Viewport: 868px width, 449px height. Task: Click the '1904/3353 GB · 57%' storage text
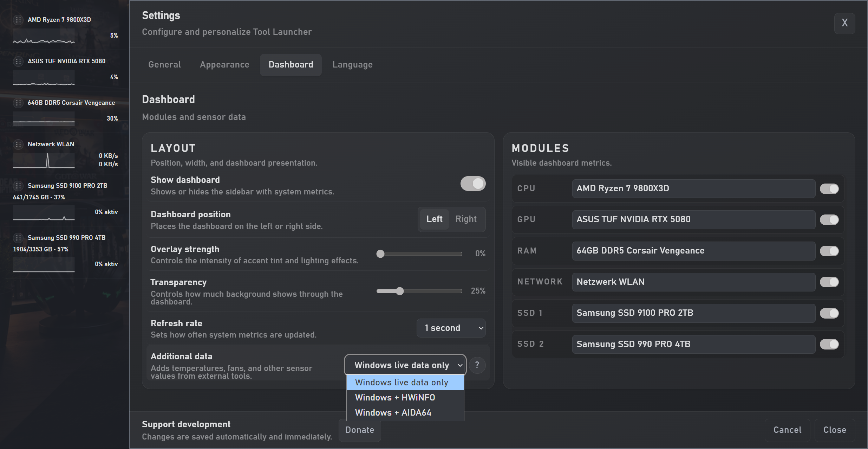point(41,249)
